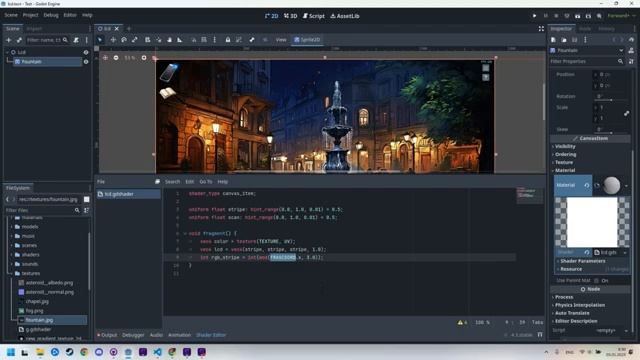Open the View menu in viewport toolbar
The image size is (640, 360).
tap(281, 40)
